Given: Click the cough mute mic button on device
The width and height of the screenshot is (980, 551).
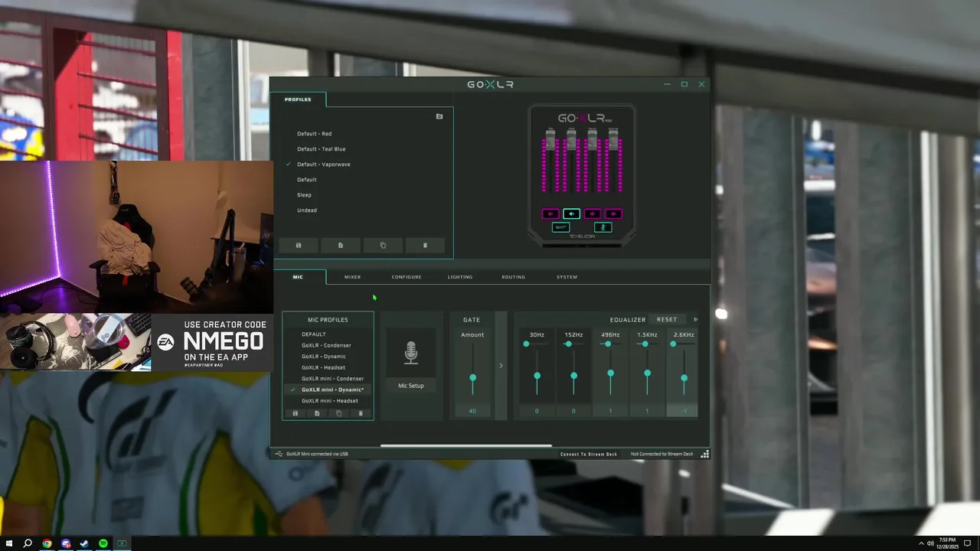Looking at the screenshot, I should (x=603, y=227).
